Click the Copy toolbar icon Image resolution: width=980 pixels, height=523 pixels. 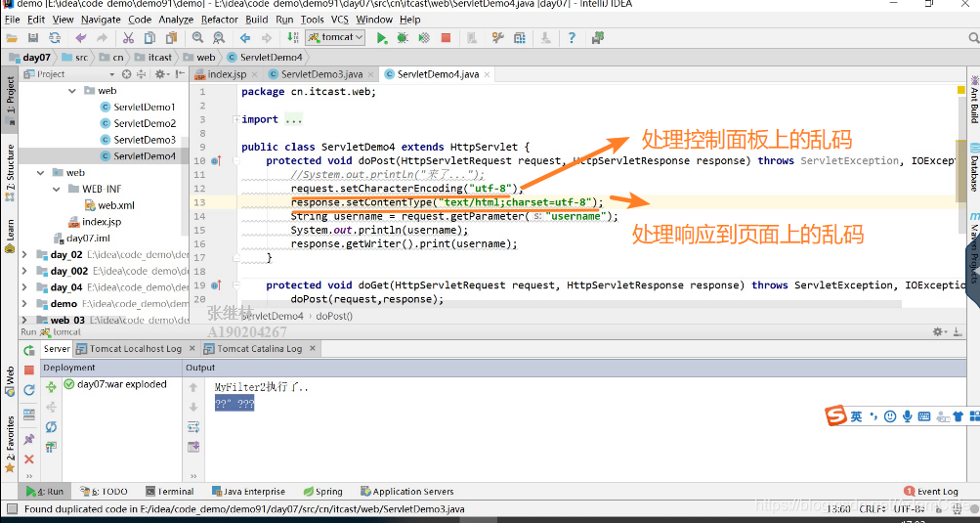[x=149, y=38]
